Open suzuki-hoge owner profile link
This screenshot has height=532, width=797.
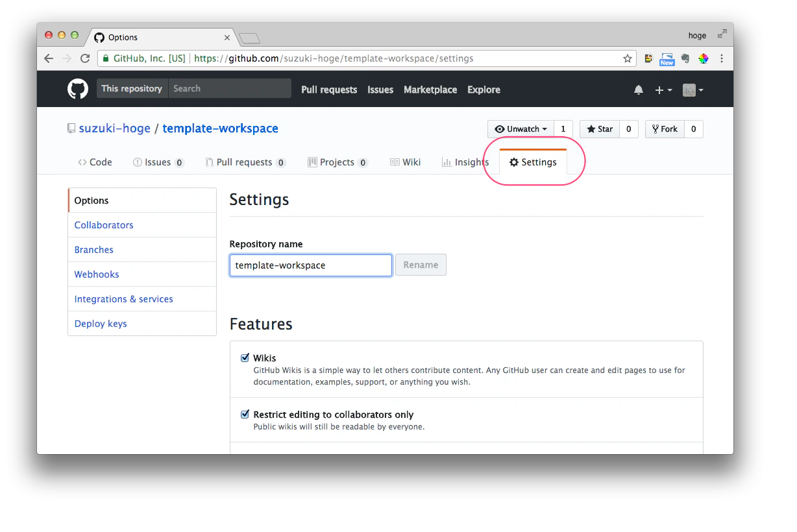pos(115,128)
